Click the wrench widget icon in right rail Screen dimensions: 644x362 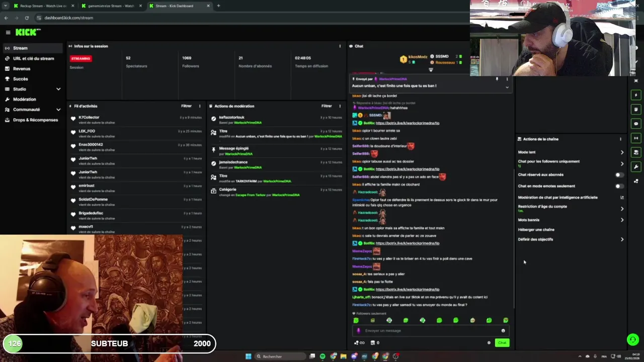pos(636,167)
